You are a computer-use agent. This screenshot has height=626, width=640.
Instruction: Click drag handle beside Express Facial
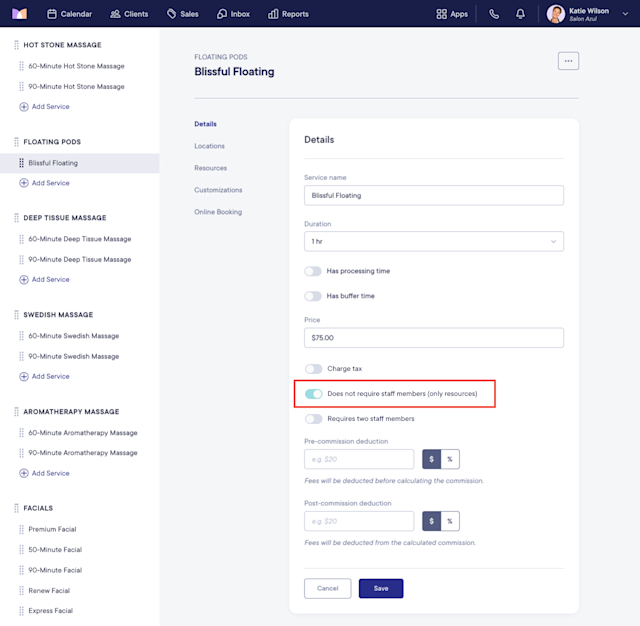coord(21,610)
